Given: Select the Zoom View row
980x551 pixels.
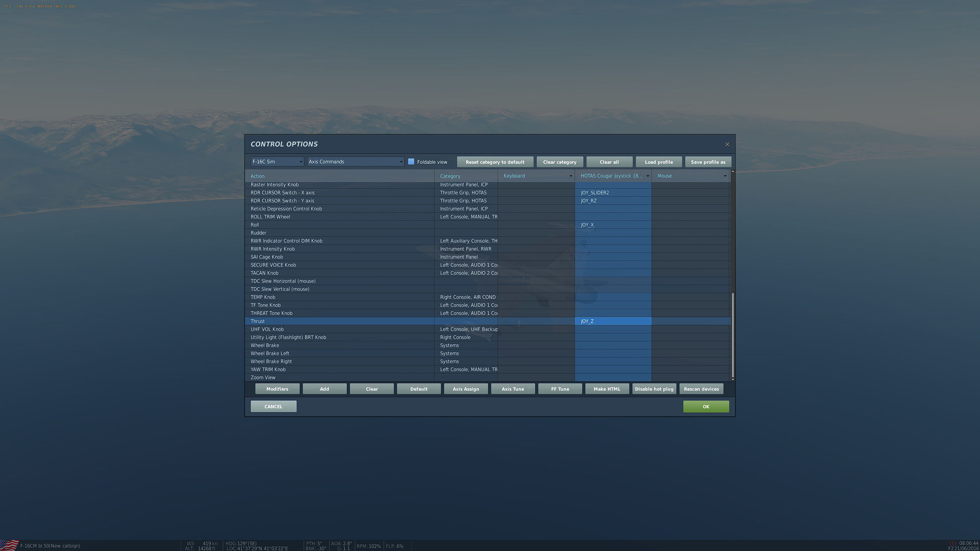Looking at the screenshot, I should coord(487,377).
